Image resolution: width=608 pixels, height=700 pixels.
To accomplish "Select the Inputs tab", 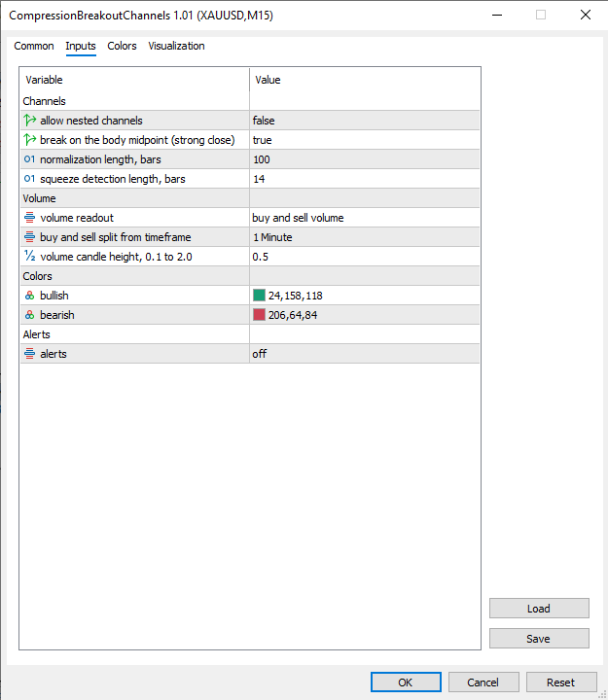I will pos(81,46).
